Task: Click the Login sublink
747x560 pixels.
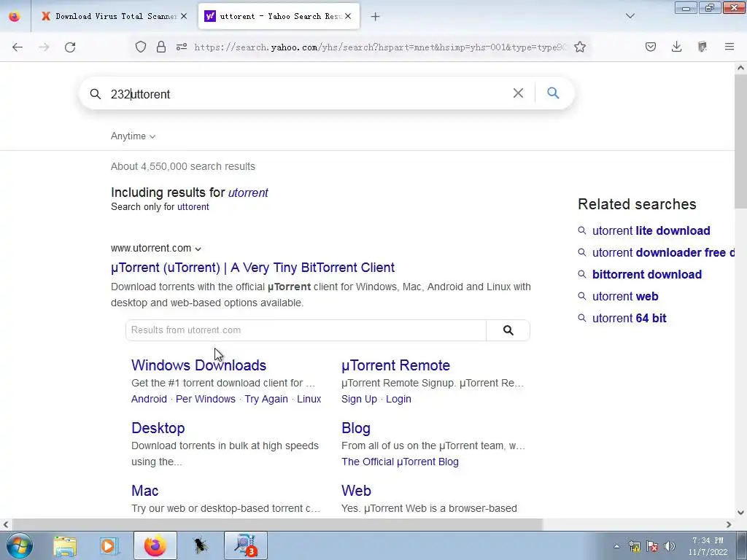Action: (398, 399)
